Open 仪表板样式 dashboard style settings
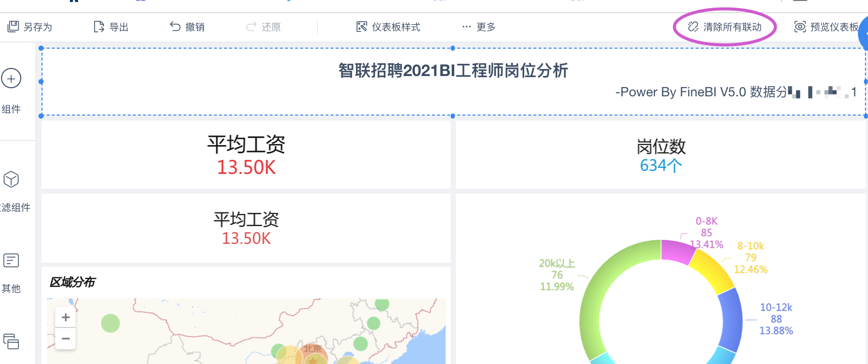Viewport: 868px width, 364px height. click(x=388, y=27)
